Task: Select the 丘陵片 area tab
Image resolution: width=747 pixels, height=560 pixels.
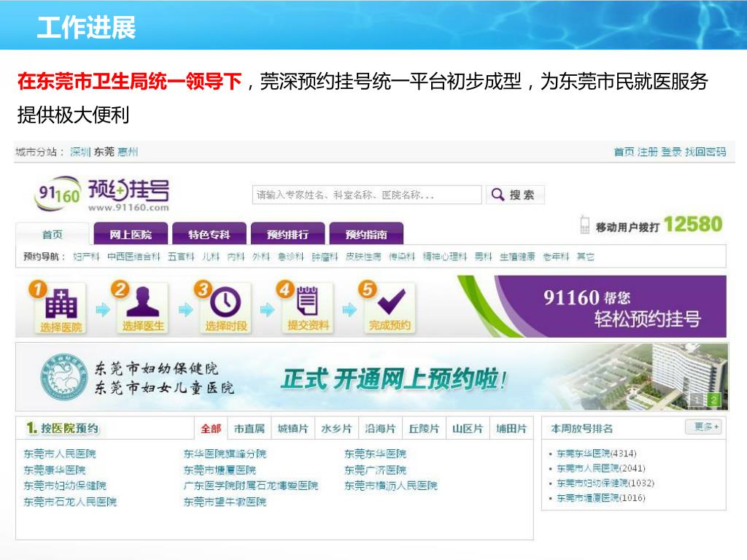Action: pyautogui.click(x=424, y=429)
